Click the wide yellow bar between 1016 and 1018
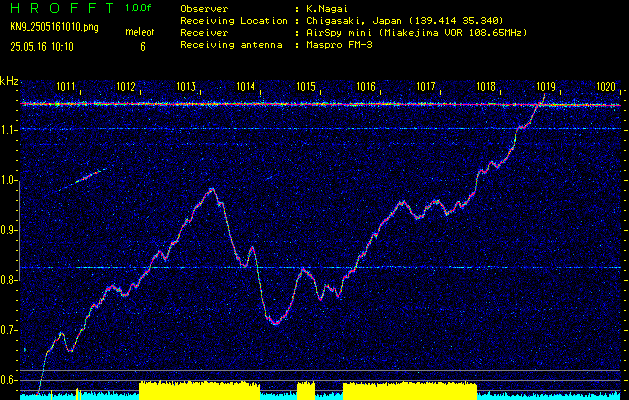The width and height of the screenshot is (629, 400). [x=410, y=391]
